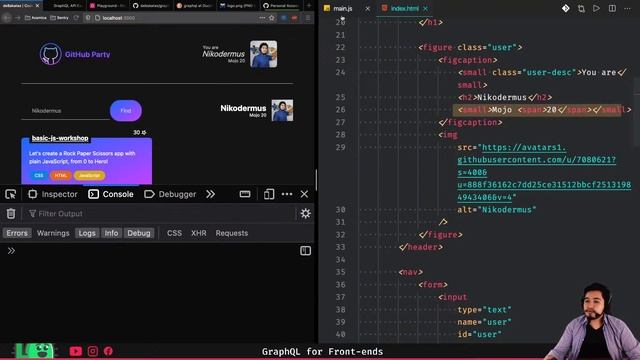Image resolution: width=640 pixels, height=360 pixels.
Task: Open editor more actions ellipsis menu
Action: [x=627, y=8]
